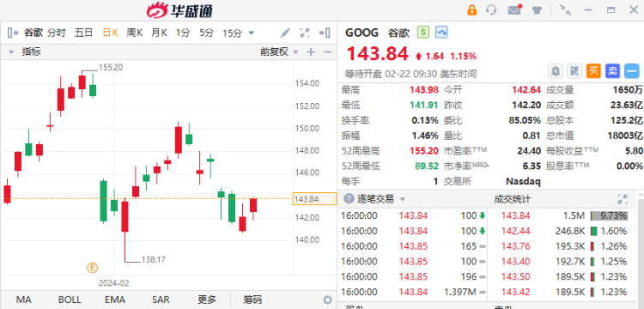Click the price alert bell icon
Viewport: 644px width, 309px height.
coord(556,71)
